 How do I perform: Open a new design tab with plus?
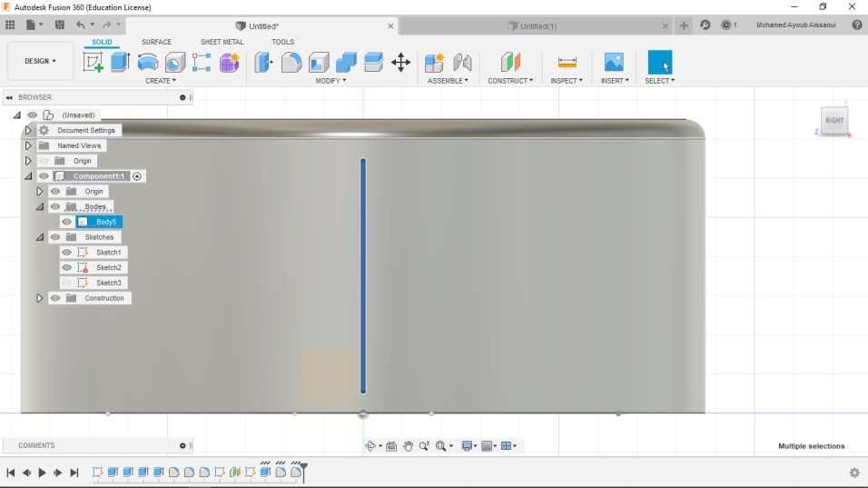click(x=684, y=25)
